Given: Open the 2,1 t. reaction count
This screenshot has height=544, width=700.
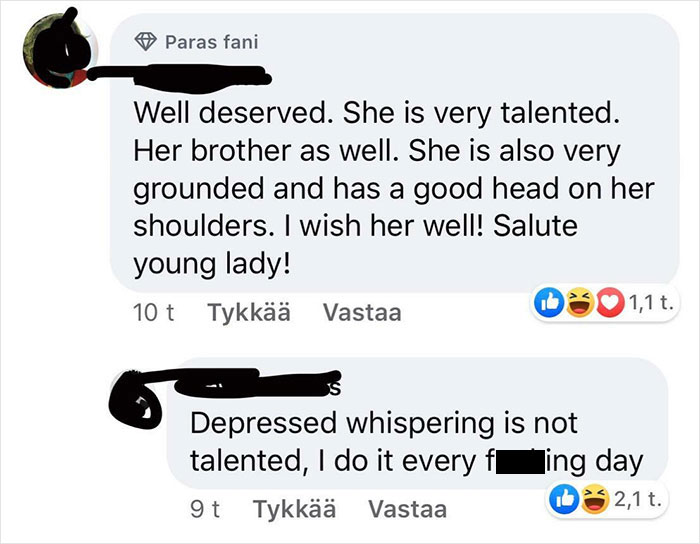Looking at the screenshot, I should 637,499.
